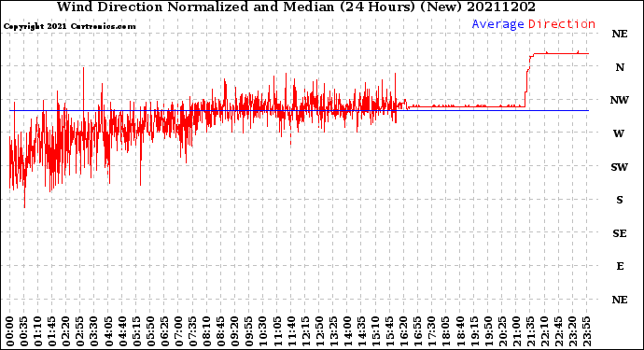The image size is (644, 350).
Task: Click the '12:15' time axis label
Action: [x=305, y=331]
